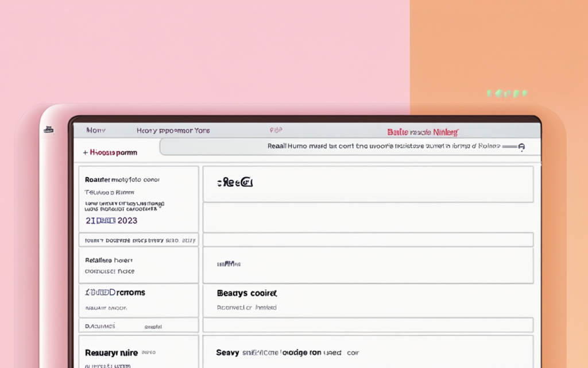The width and height of the screenshot is (588, 368).
Task: Open the Seavy row at the bottom
Action: [x=227, y=352]
